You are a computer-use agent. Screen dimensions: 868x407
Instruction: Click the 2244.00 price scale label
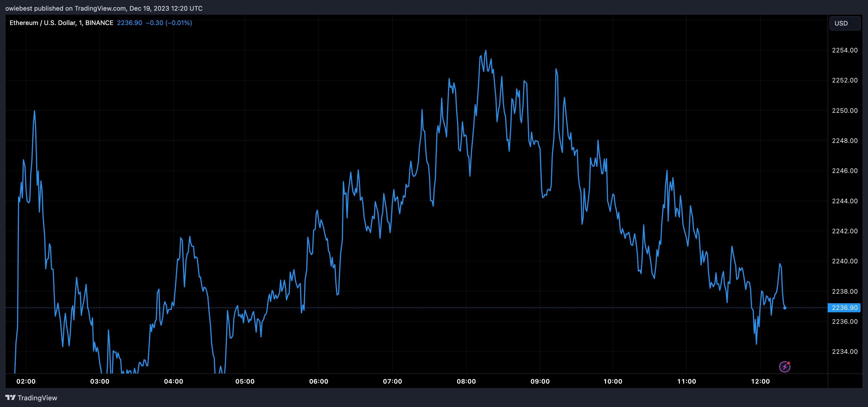[844, 201]
